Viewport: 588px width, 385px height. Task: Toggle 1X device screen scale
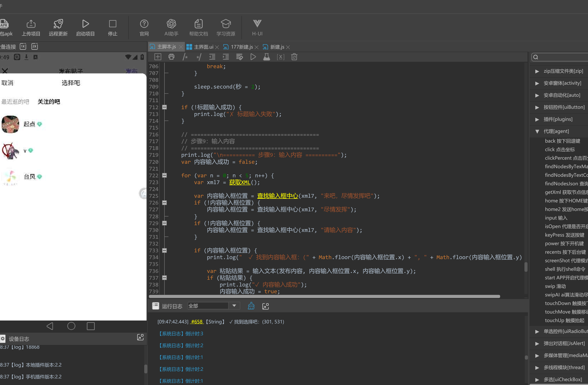coord(23,46)
